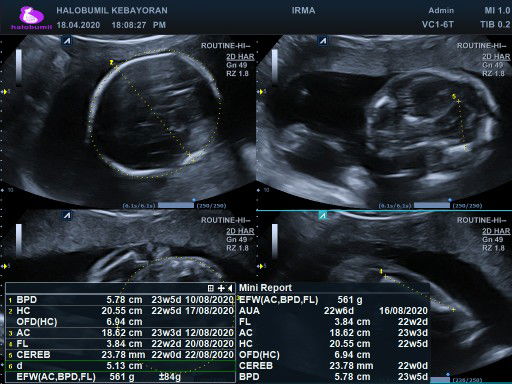Open the fetal head image in the top-left quadrant
The height and width of the screenshot is (384, 512).
pos(128,122)
